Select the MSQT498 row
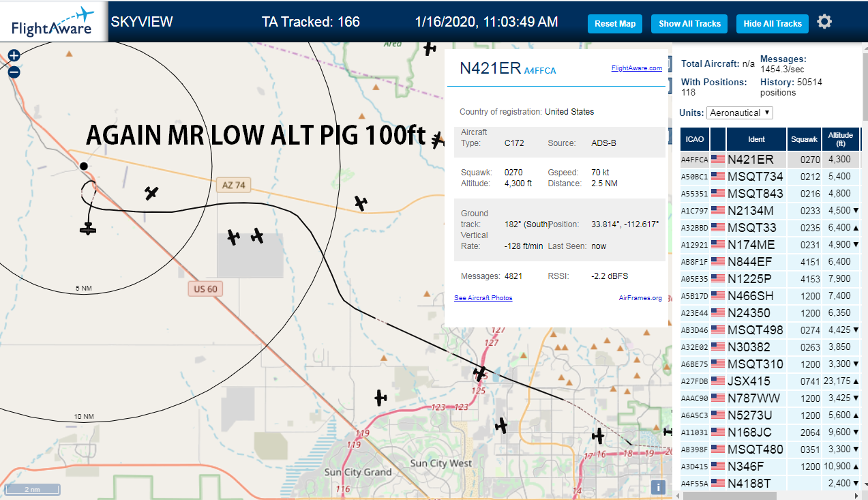Image resolution: width=868 pixels, height=500 pixels. click(770, 330)
